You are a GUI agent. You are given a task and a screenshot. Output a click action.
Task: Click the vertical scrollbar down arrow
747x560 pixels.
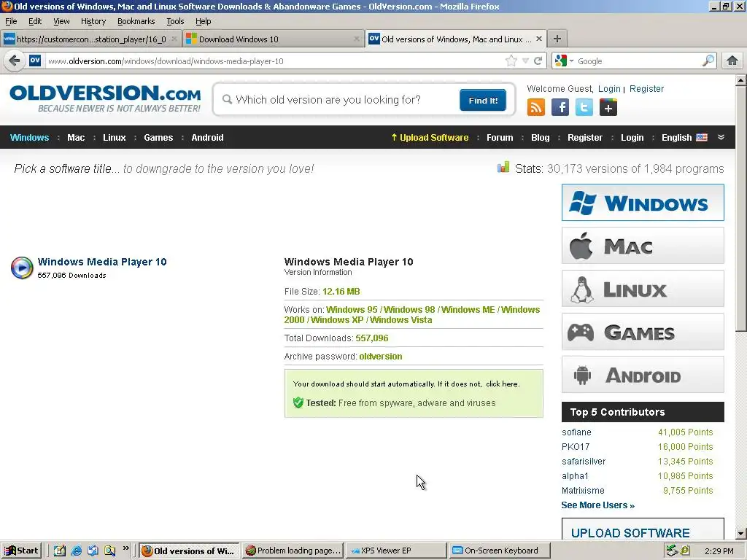741,534
